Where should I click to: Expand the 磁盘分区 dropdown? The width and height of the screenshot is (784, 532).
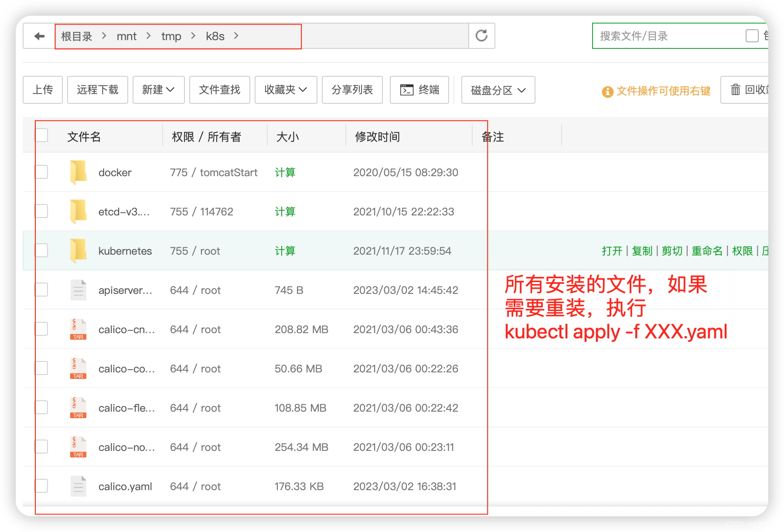point(498,90)
